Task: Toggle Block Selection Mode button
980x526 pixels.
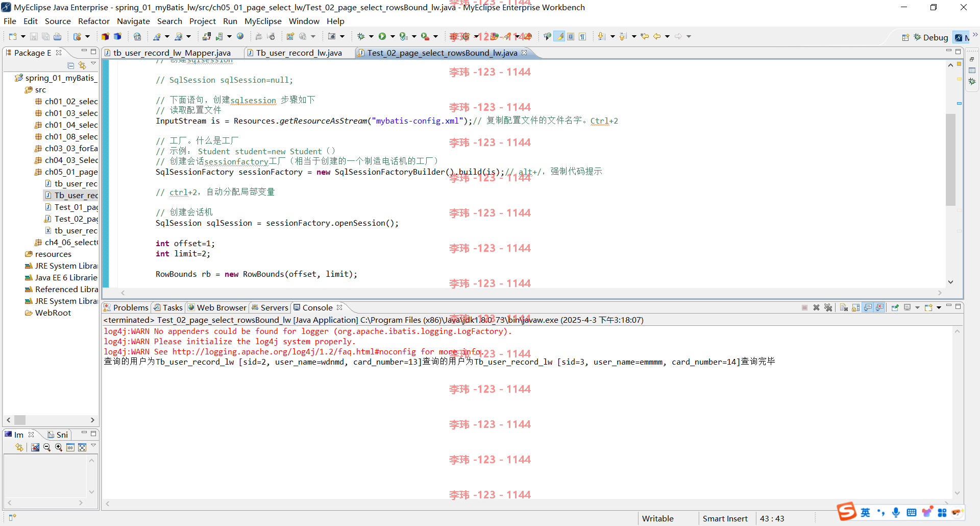Action: pos(571,36)
